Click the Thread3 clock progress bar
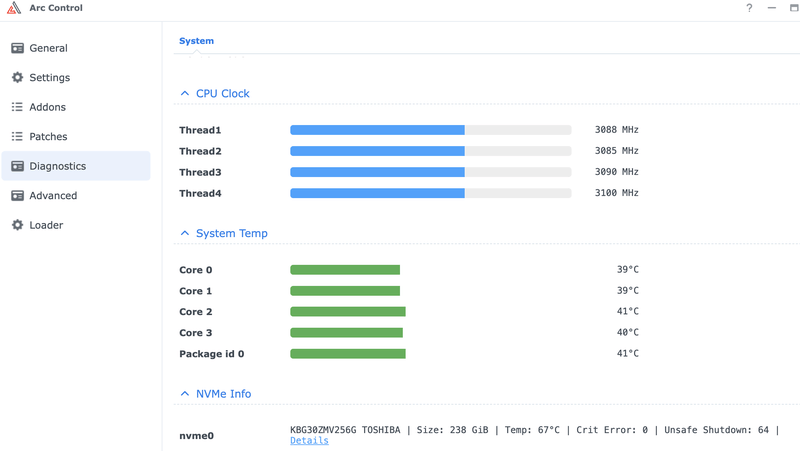This screenshot has width=800, height=451. [x=431, y=172]
